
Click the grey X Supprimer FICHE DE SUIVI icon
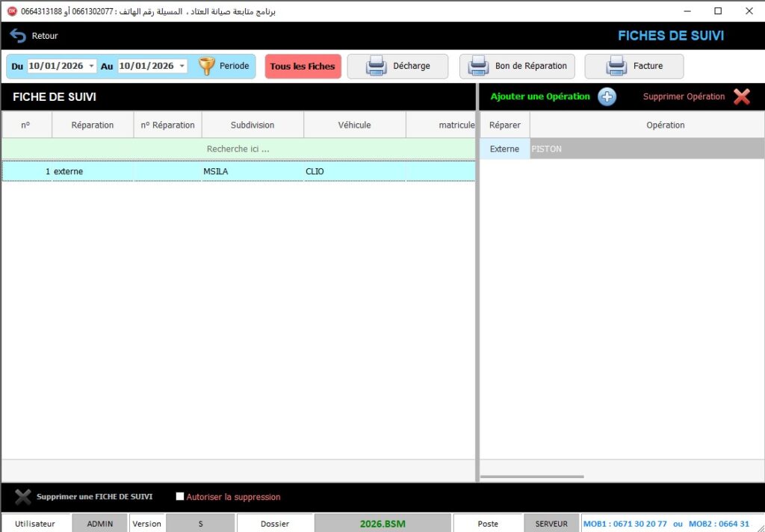click(23, 497)
